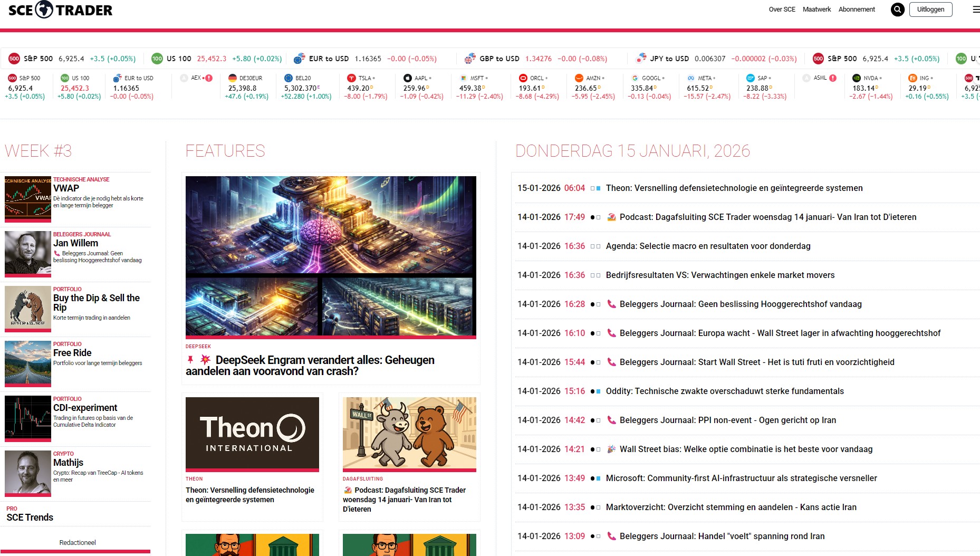The image size is (980, 556).
Task: Open Oddity: Technische zwakte overschaduwt sterke fundamentals
Action: coord(725,391)
